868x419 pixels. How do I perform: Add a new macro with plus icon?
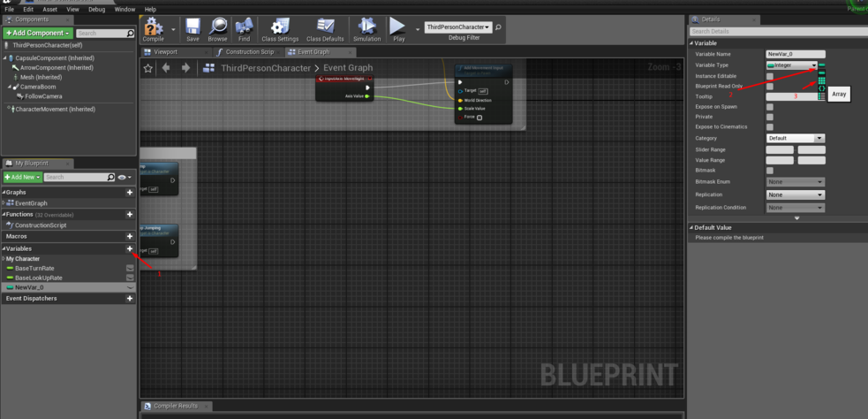pyautogui.click(x=130, y=237)
